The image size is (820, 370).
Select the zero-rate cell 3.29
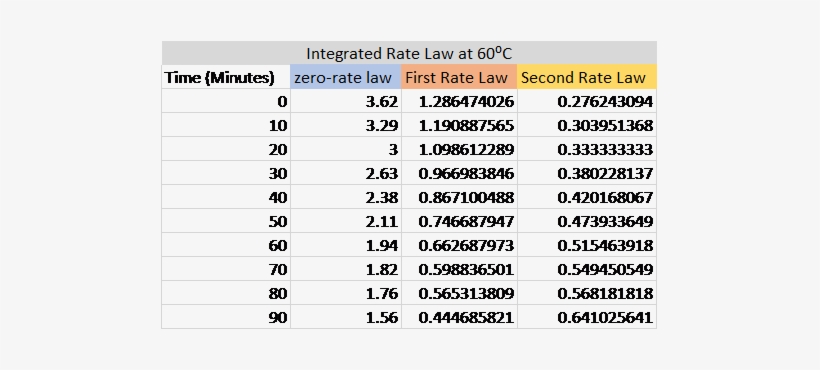tap(346, 125)
